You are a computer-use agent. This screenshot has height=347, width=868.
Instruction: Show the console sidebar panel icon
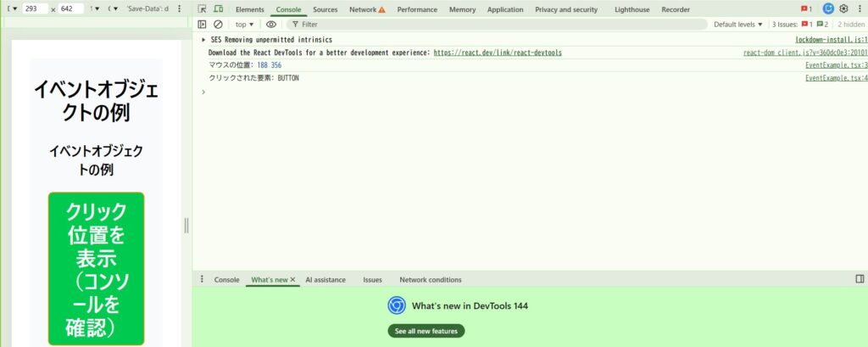tap(202, 25)
